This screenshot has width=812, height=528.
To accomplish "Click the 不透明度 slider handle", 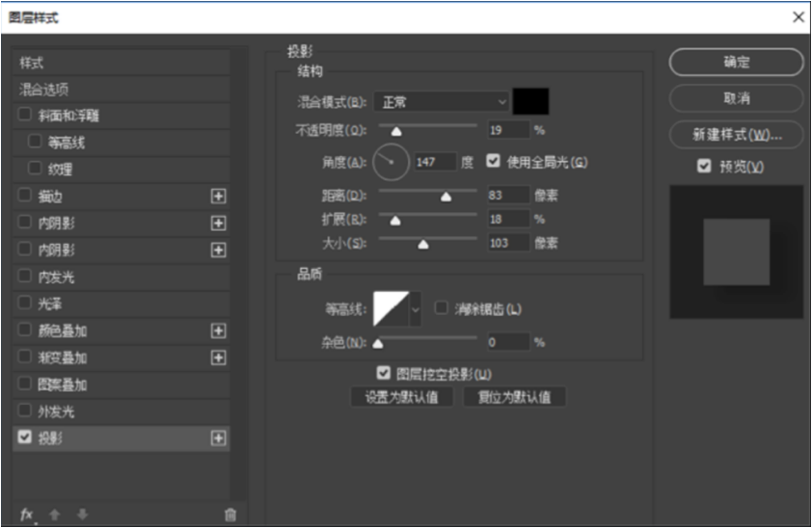I will [396, 131].
